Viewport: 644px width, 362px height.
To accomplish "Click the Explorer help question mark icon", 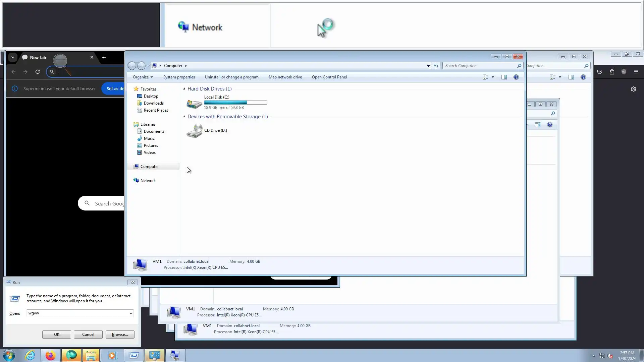I will tap(516, 77).
